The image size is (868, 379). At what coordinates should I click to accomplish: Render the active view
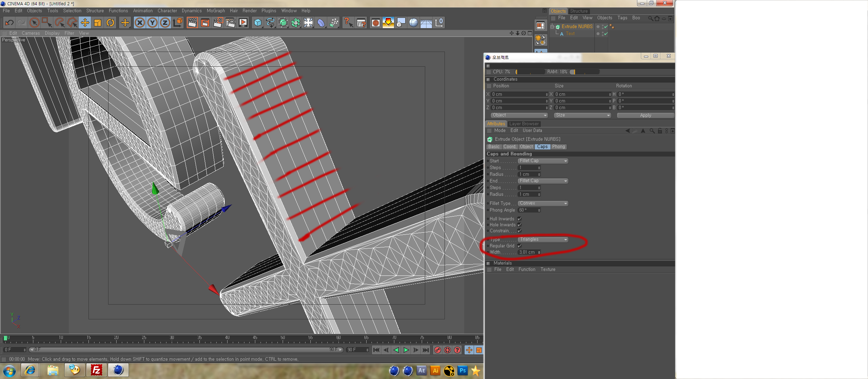tap(192, 23)
